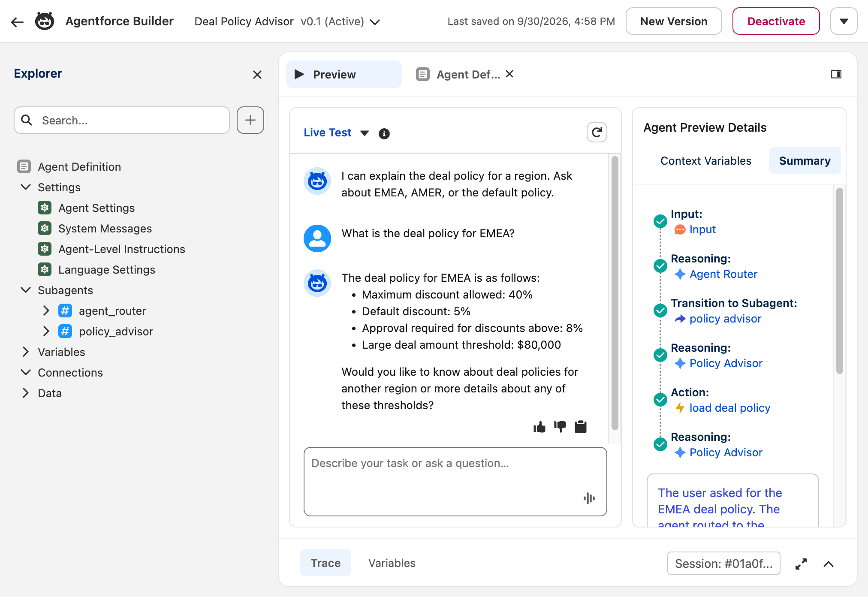Select the Summary tab
This screenshot has width=868, height=597.
(805, 160)
